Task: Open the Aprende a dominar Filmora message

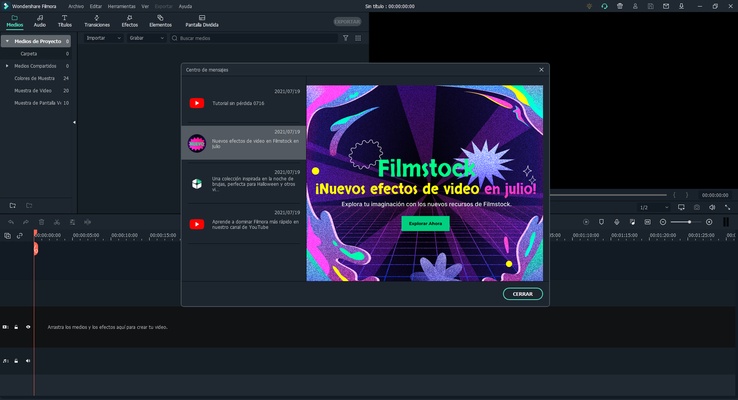Action: point(243,224)
